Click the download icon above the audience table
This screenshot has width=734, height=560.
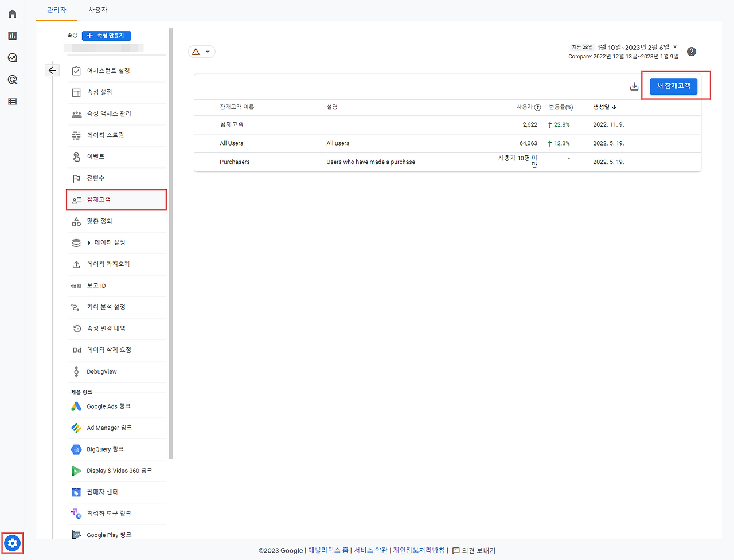pos(634,86)
